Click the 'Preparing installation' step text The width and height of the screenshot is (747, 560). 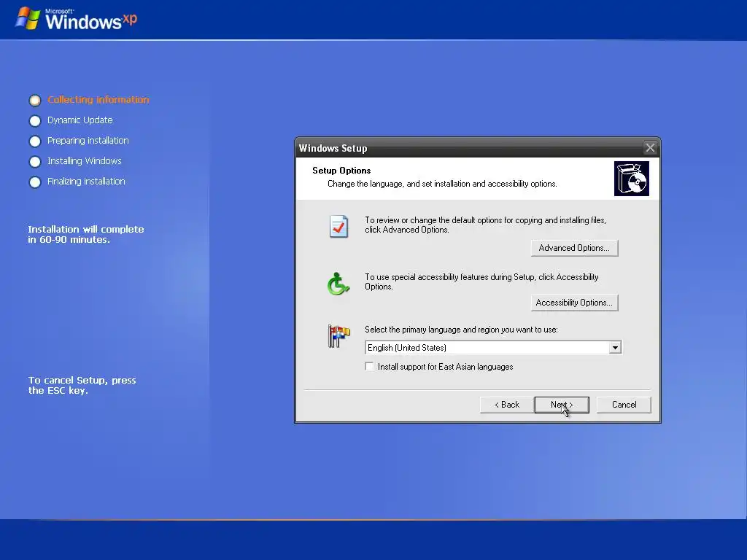88,141
